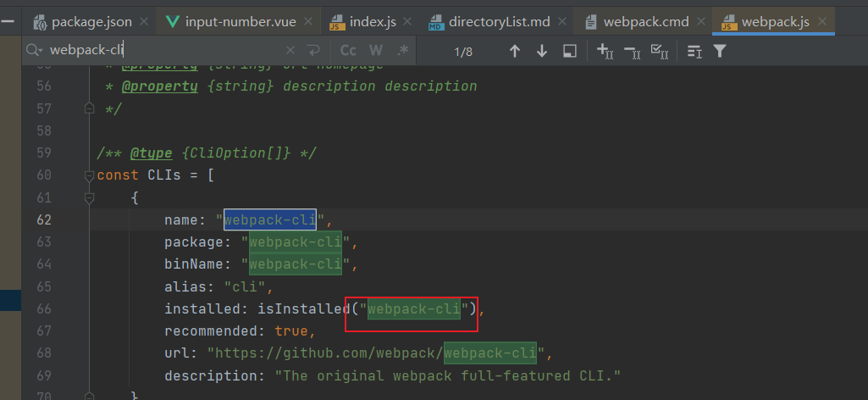The width and height of the screenshot is (868, 400).
Task: Click line number 66 in the gutter
Action: [x=44, y=309]
